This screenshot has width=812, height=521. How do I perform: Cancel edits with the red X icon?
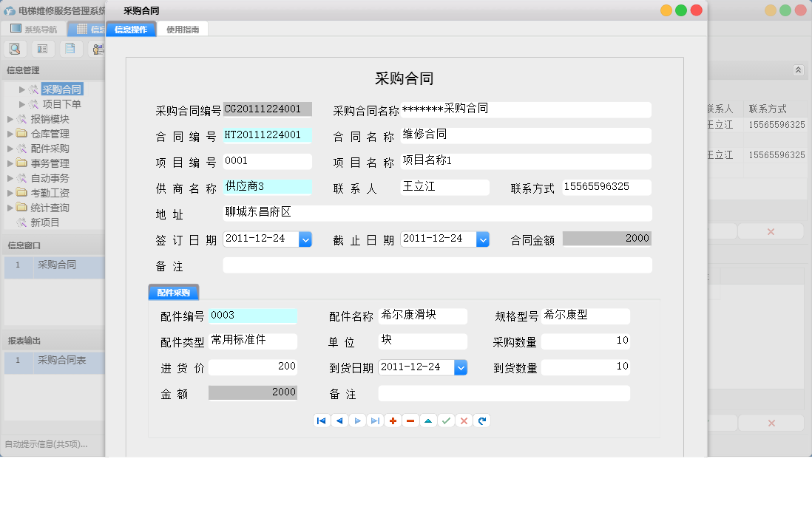point(464,420)
